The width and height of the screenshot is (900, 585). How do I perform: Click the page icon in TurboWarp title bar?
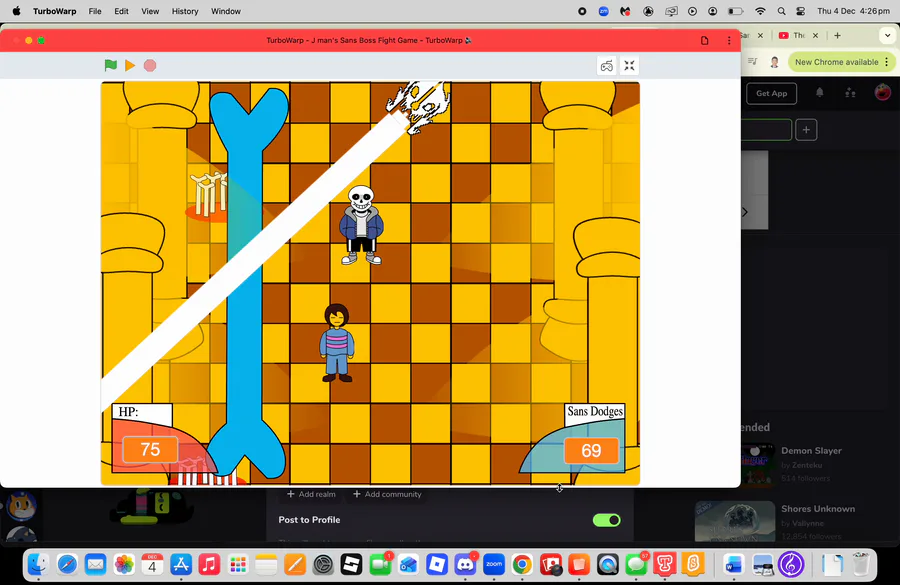[x=704, y=40]
